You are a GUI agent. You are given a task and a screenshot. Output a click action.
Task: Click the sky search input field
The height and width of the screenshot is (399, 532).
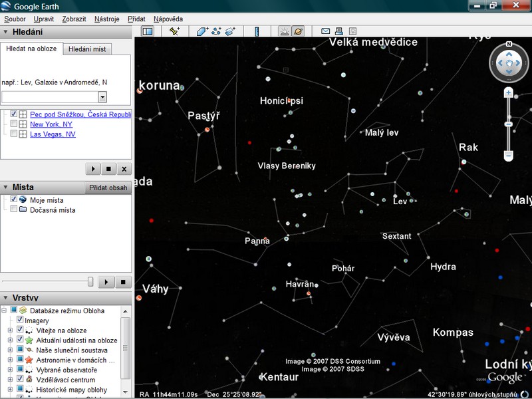pyautogui.click(x=51, y=97)
